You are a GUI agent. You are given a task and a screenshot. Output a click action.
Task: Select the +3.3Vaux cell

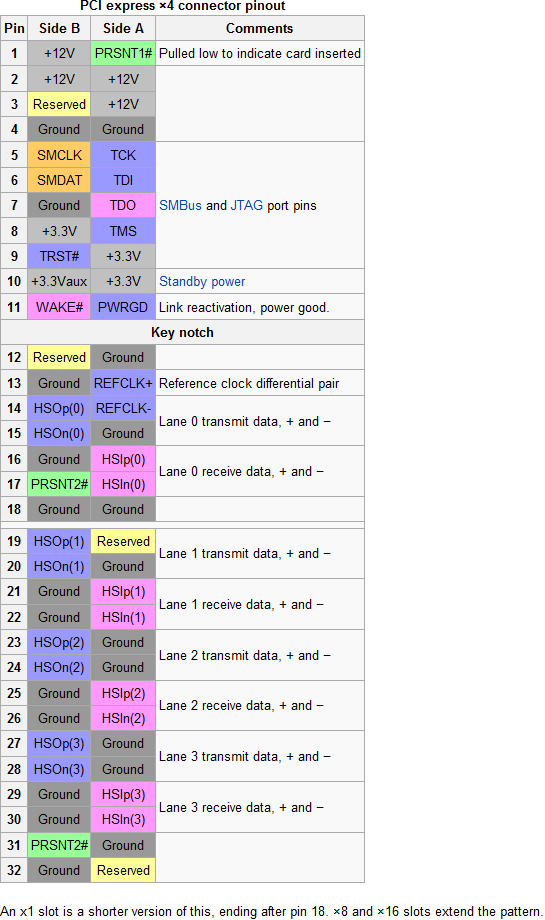[x=59, y=282]
